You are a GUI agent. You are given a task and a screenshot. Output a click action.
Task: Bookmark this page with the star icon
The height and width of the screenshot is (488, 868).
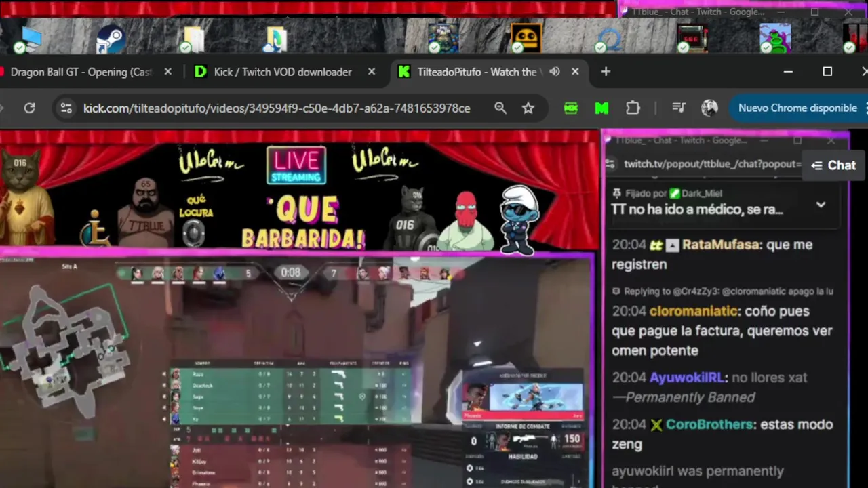click(x=528, y=108)
